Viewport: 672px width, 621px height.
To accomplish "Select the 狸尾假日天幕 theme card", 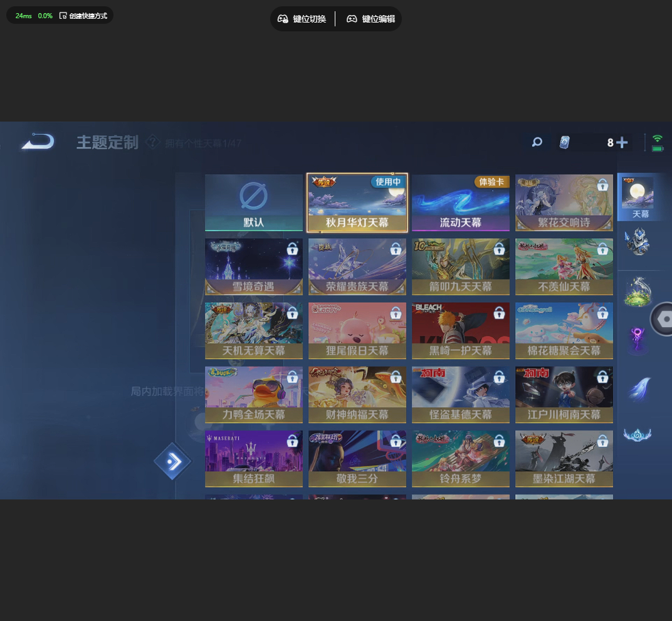I will [357, 331].
